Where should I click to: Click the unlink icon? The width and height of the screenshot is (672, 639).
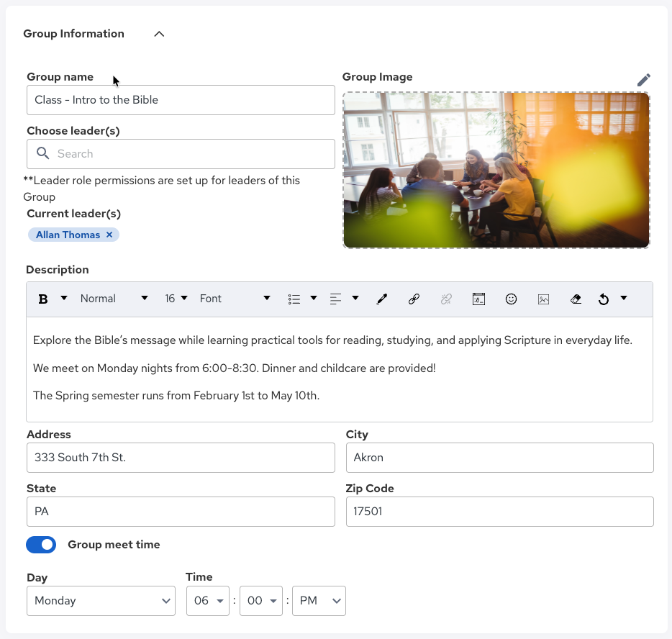pos(446,299)
